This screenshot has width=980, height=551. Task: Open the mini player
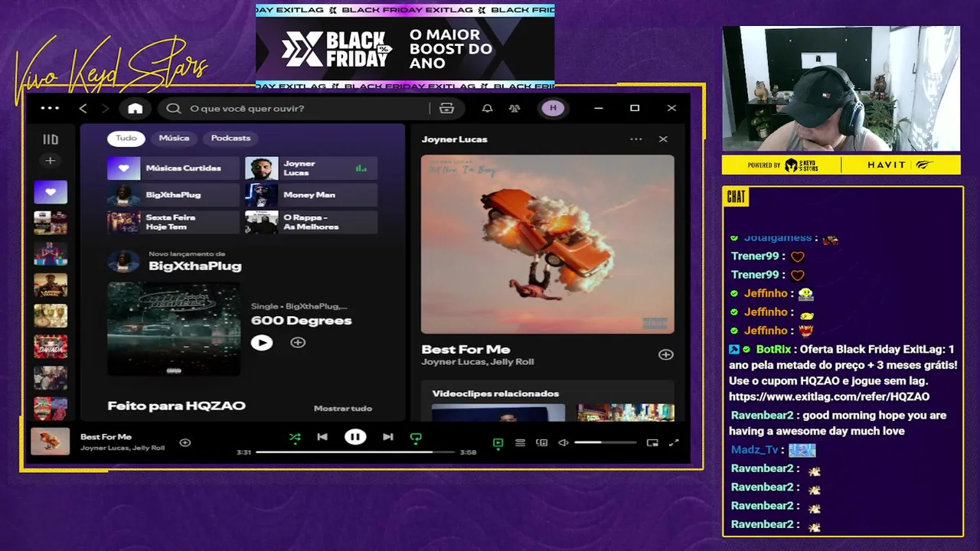click(652, 442)
